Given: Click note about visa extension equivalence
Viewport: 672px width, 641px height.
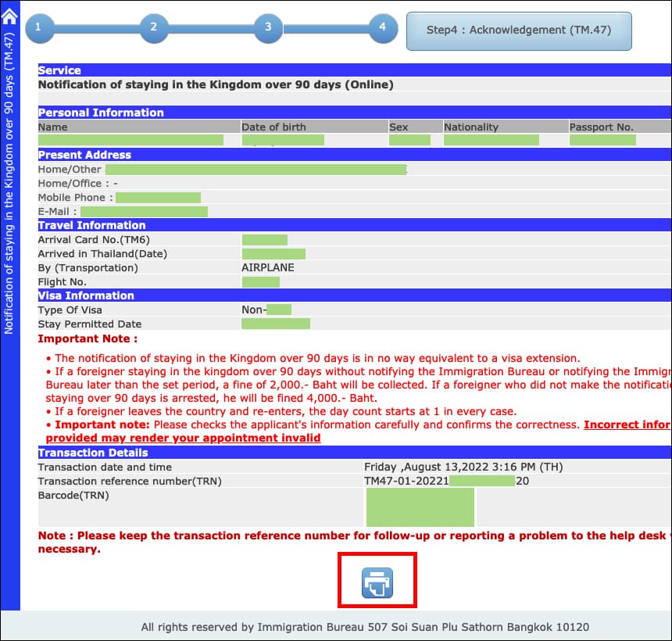Looking at the screenshot, I should click(x=317, y=358).
